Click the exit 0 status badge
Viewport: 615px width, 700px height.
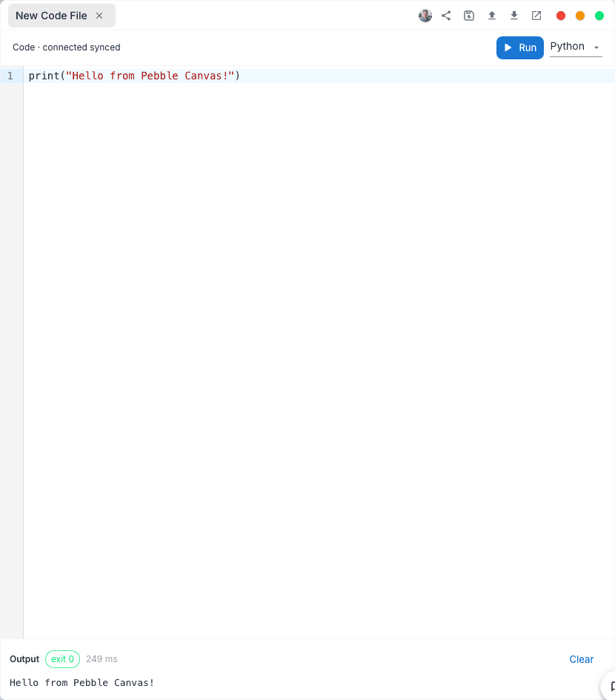pos(62,659)
